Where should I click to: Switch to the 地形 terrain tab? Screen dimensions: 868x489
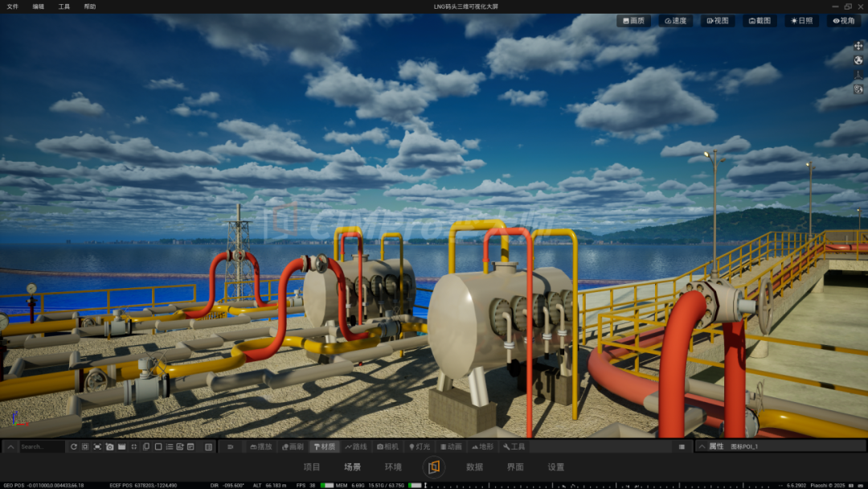pos(482,446)
